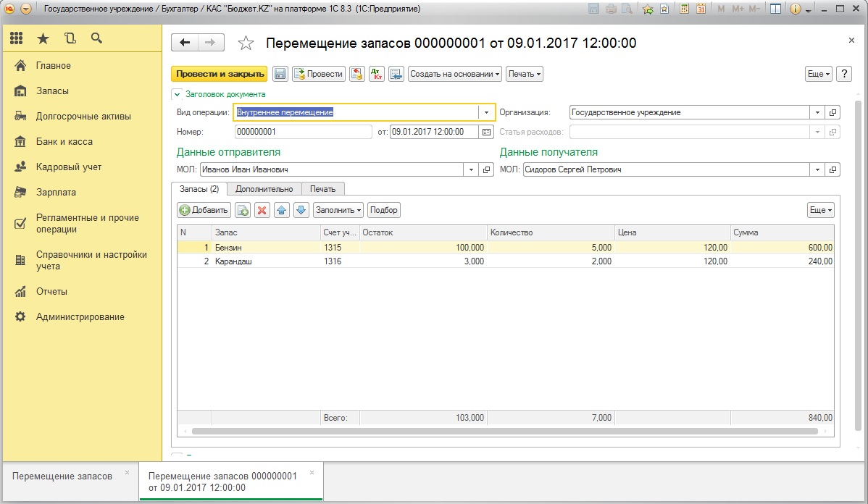Go back with the left arrow button
This screenshot has width=868, height=504.
185,43
